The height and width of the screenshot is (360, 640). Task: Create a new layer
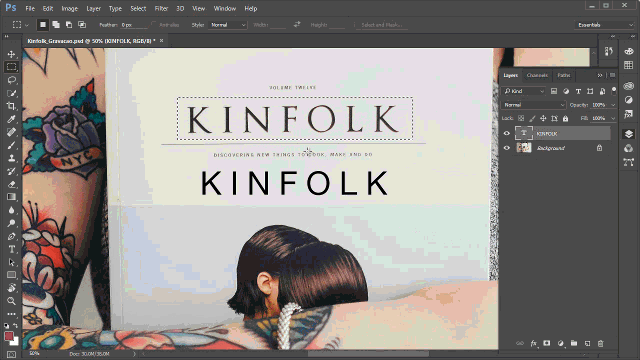[x=587, y=344]
